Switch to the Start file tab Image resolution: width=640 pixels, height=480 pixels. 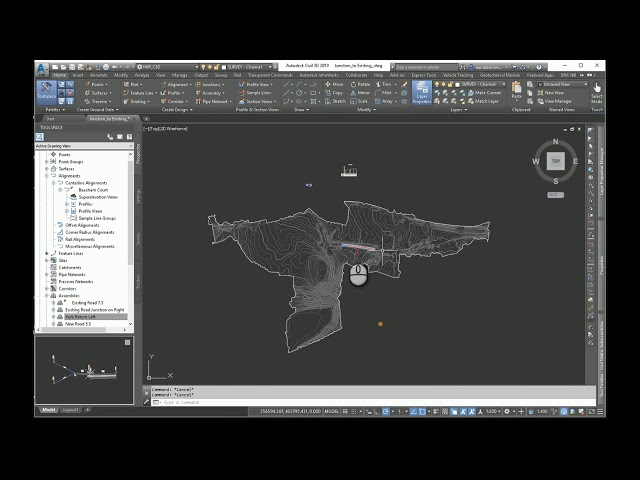[50, 119]
